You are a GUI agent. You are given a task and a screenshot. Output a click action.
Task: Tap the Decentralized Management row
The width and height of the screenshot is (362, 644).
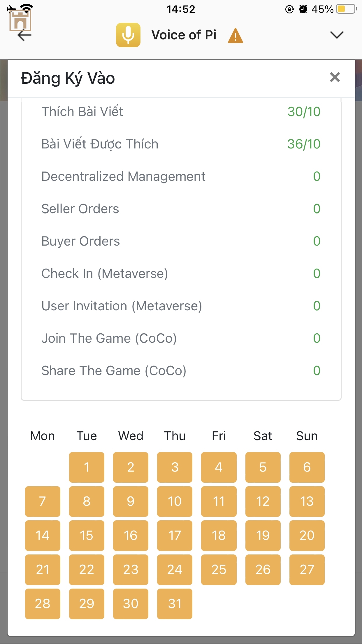click(x=181, y=176)
